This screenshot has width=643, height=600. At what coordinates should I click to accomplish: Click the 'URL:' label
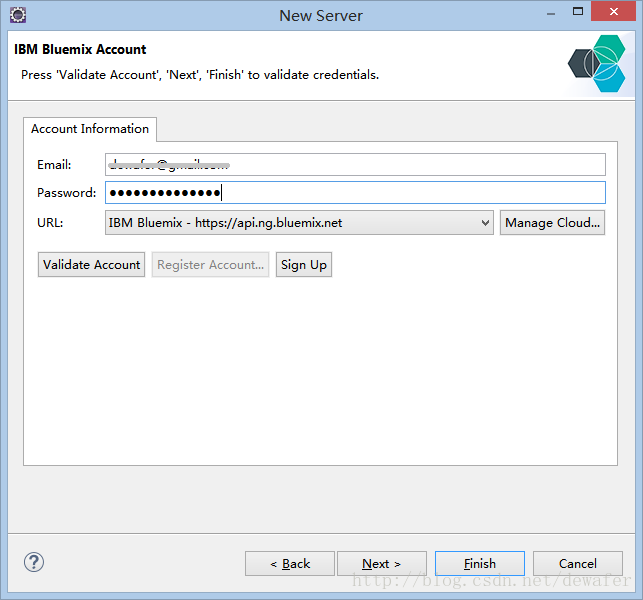[x=50, y=223]
